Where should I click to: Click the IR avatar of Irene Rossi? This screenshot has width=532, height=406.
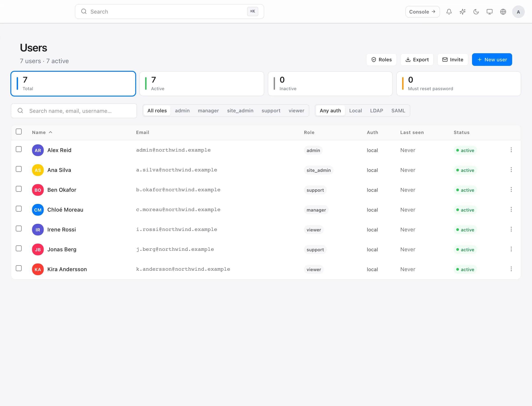[38, 229]
